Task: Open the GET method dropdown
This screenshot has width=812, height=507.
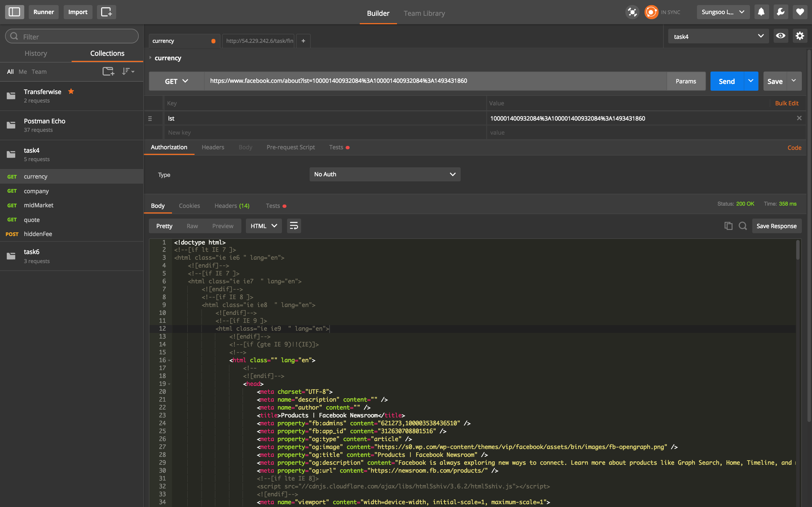Action: 176,81
